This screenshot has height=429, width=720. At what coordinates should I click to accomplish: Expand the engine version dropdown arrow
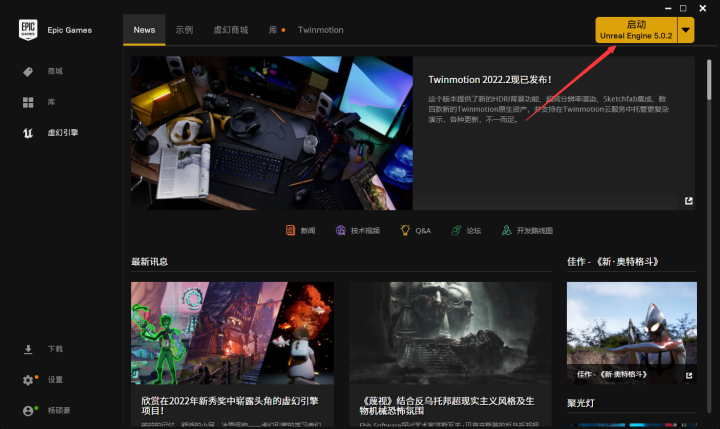[x=686, y=30]
